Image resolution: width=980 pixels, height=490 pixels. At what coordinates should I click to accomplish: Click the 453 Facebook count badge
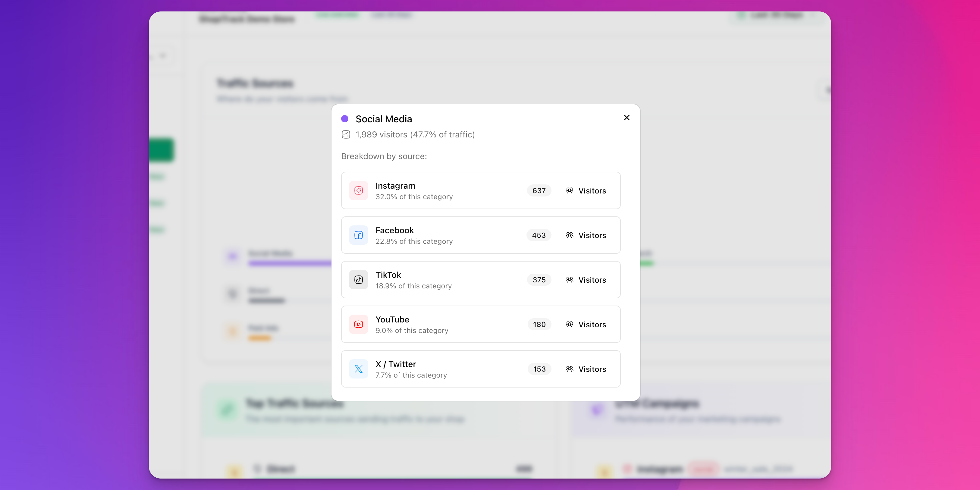539,235
